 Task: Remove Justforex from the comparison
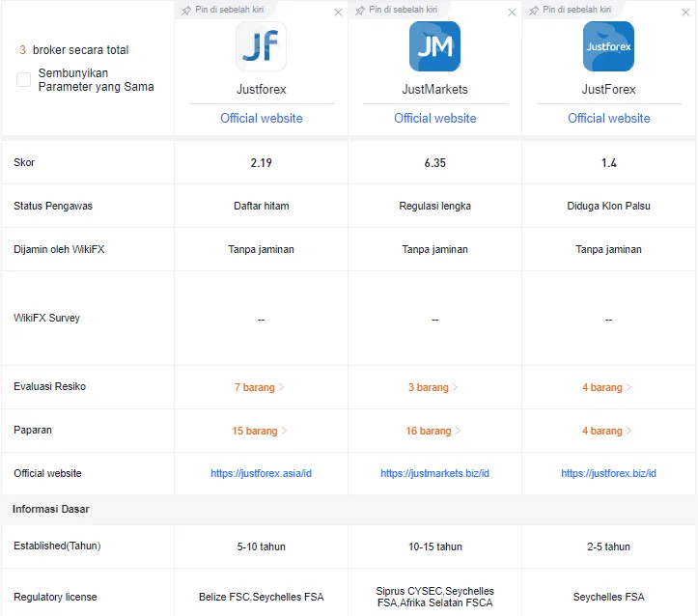click(338, 13)
